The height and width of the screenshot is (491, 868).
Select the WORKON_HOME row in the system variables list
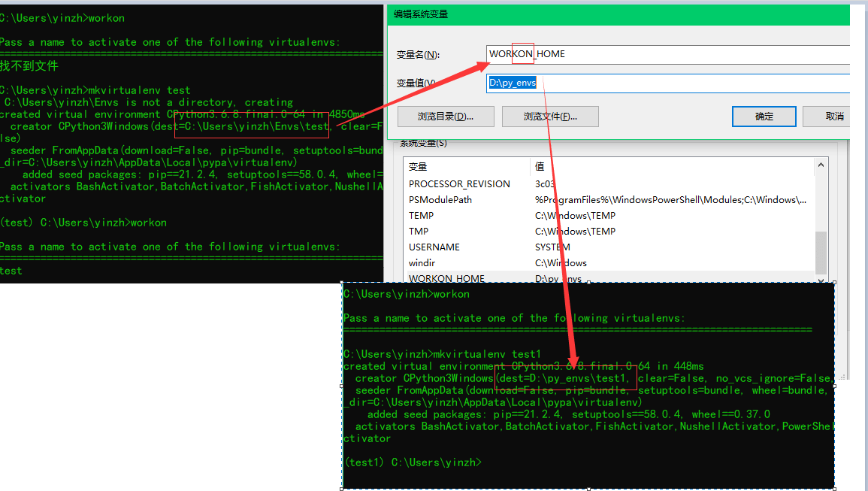pos(609,277)
